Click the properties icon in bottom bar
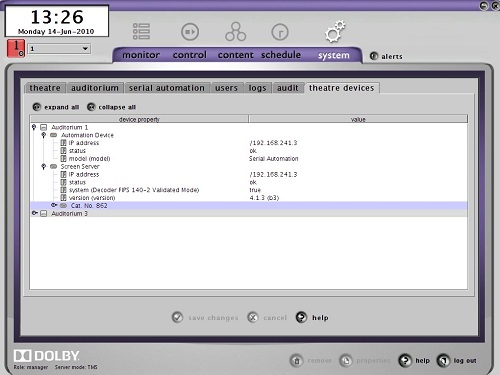The height and width of the screenshot is (375, 500). [346, 360]
